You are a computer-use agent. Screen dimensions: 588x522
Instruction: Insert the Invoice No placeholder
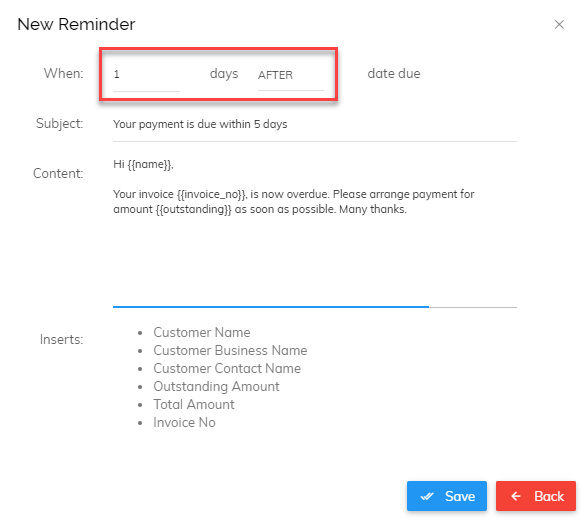pyautogui.click(x=184, y=422)
